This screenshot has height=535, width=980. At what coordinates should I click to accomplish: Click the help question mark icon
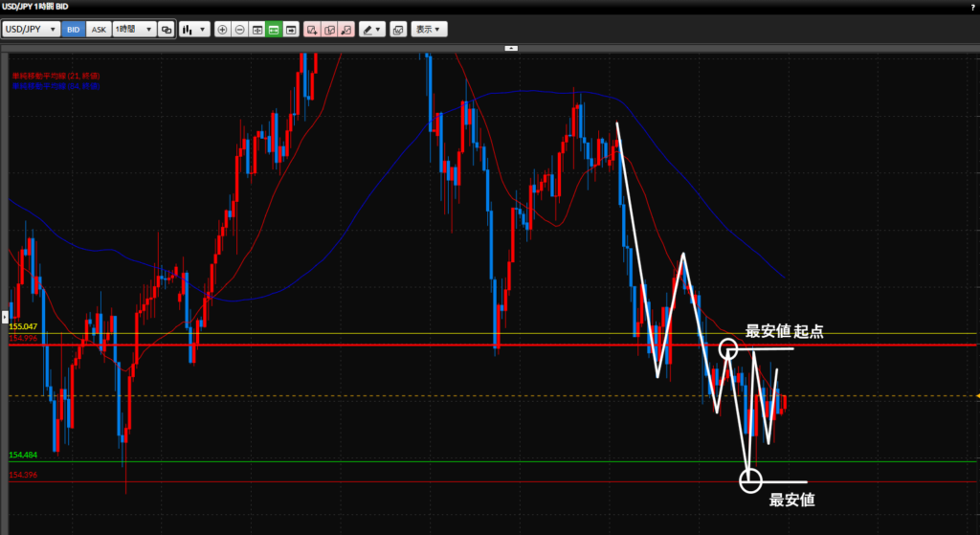tap(972, 8)
